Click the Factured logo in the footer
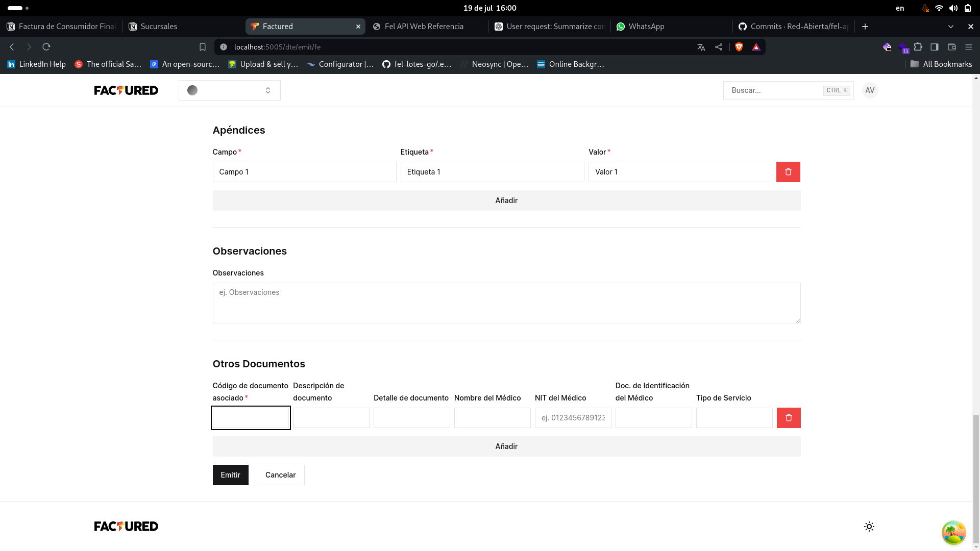Viewport: 980px width, 551px height. point(126,526)
